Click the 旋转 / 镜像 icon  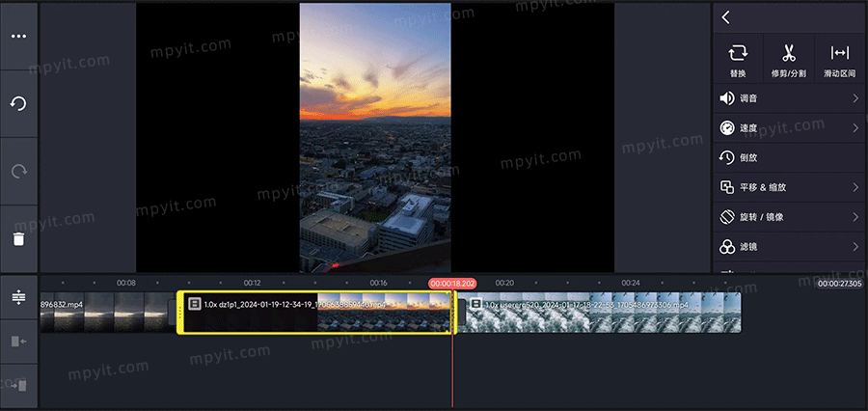click(x=727, y=217)
